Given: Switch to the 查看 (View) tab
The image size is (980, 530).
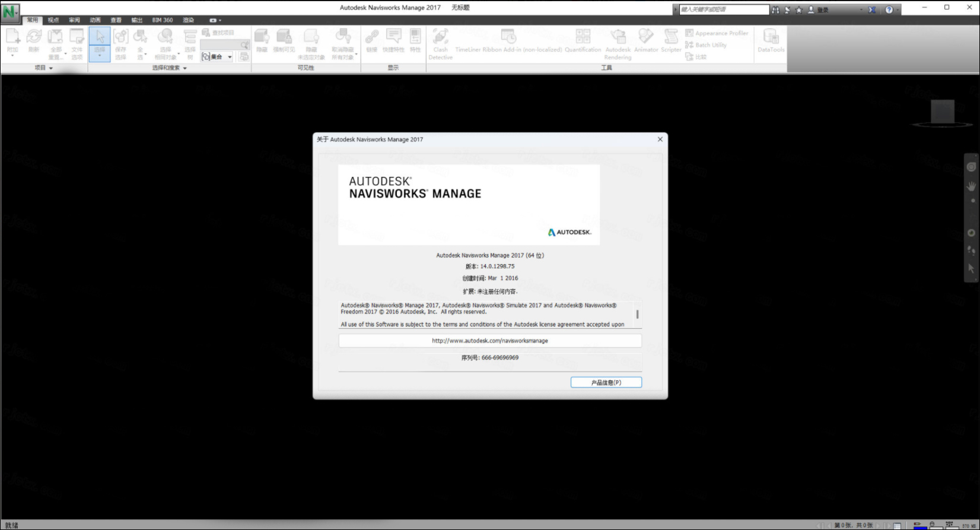Looking at the screenshot, I should 116,20.
